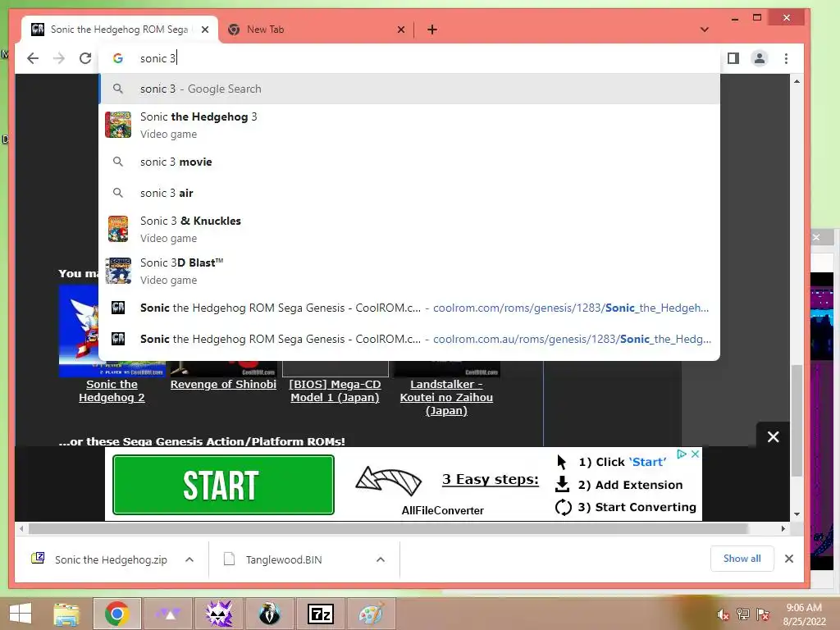Select 'sonic 3 - Google Search' suggestion
Image resolution: width=840 pixels, height=630 pixels.
point(409,89)
